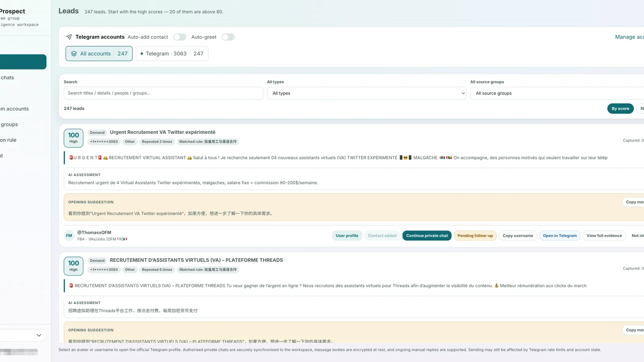Screen dimensions: 644x362
Task: Click the Other tag beside Repeated 2 times
Action: pyautogui.click(x=130, y=142)
